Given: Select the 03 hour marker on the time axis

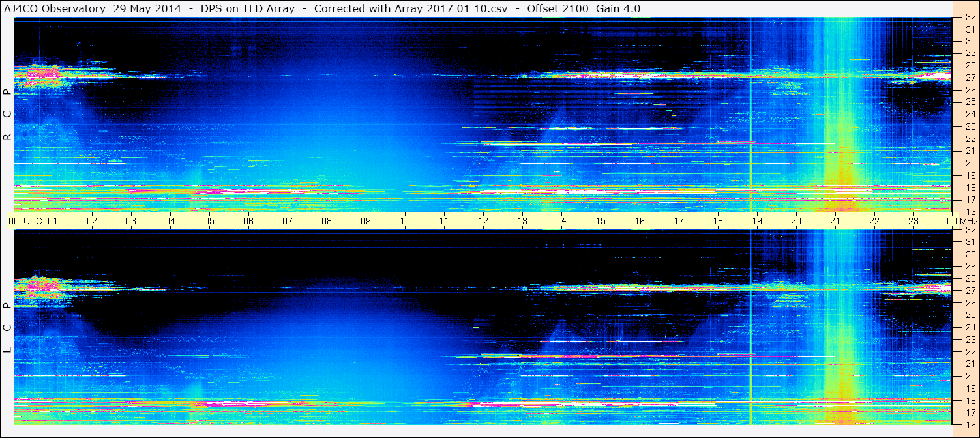Looking at the screenshot, I should coord(131,221).
